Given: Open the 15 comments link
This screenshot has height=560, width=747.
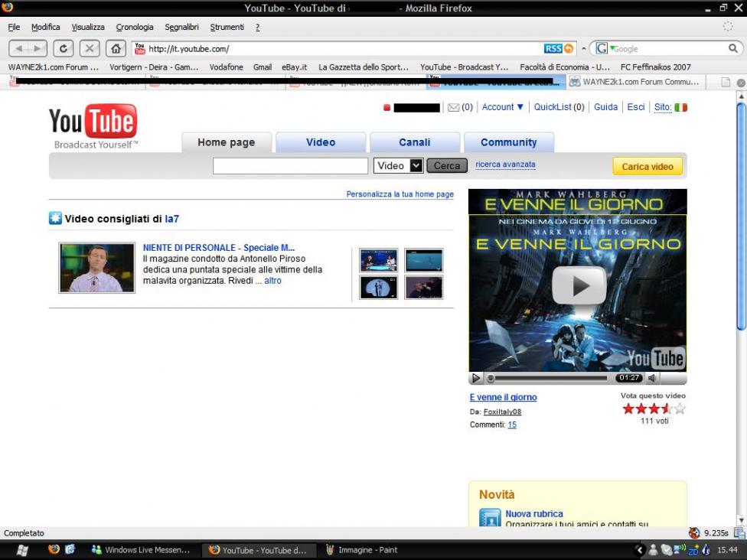Looking at the screenshot, I should (512, 425).
